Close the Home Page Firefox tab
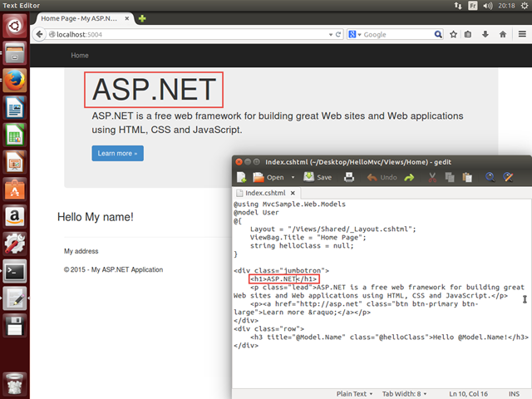Image resolution: width=532 pixels, height=399 pixels. [x=127, y=18]
